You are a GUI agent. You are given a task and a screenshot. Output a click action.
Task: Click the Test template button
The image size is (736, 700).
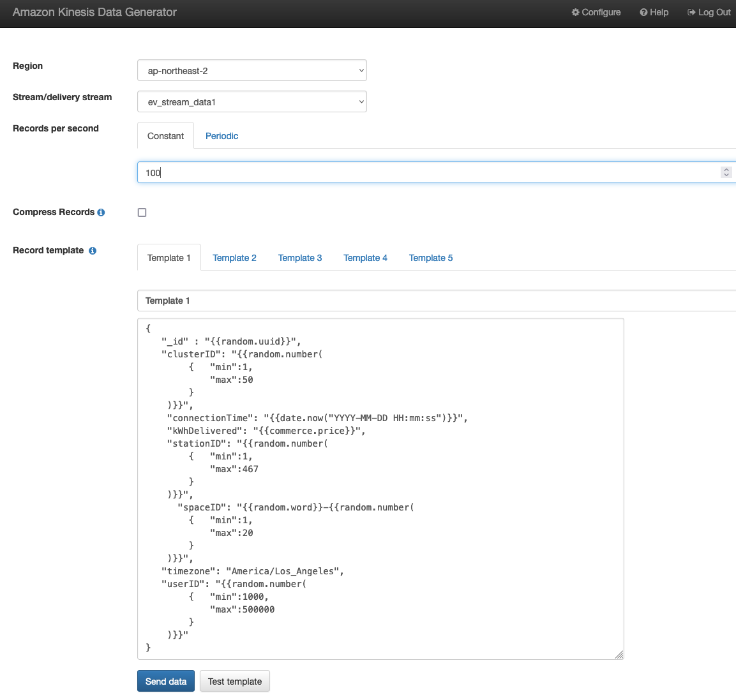(x=235, y=681)
